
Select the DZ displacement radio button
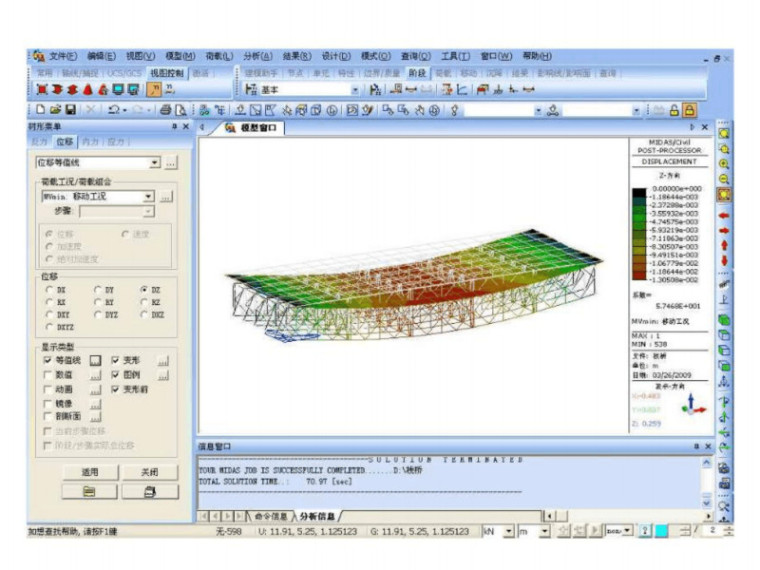tap(144, 290)
